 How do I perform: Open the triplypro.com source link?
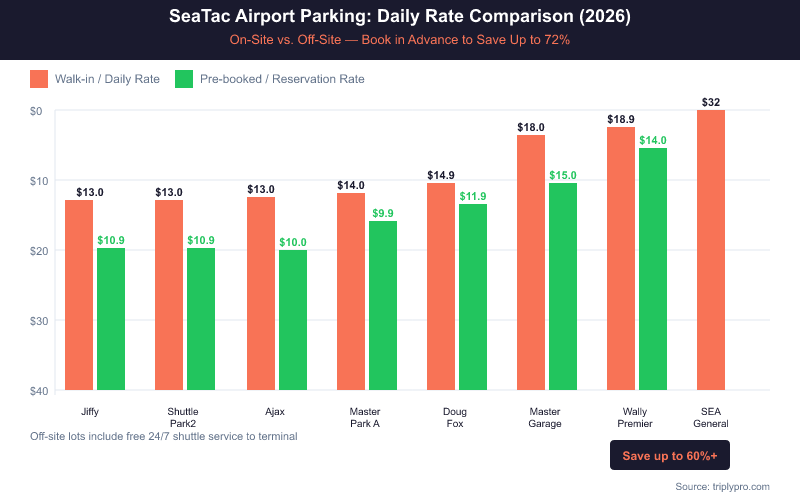(722, 486)
